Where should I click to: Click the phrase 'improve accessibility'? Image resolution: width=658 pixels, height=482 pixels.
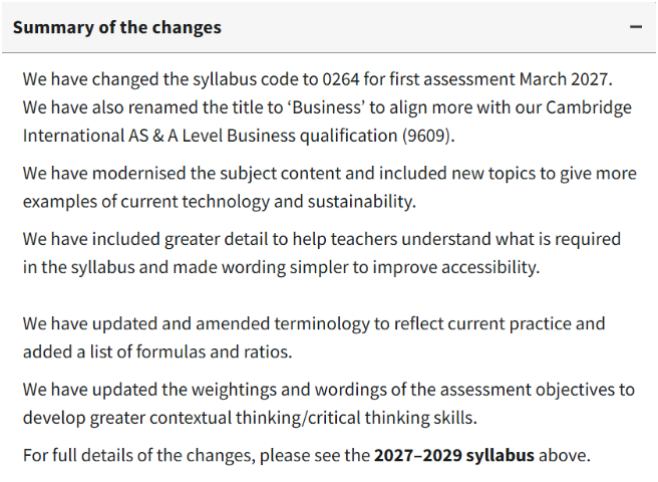(455, 267)
